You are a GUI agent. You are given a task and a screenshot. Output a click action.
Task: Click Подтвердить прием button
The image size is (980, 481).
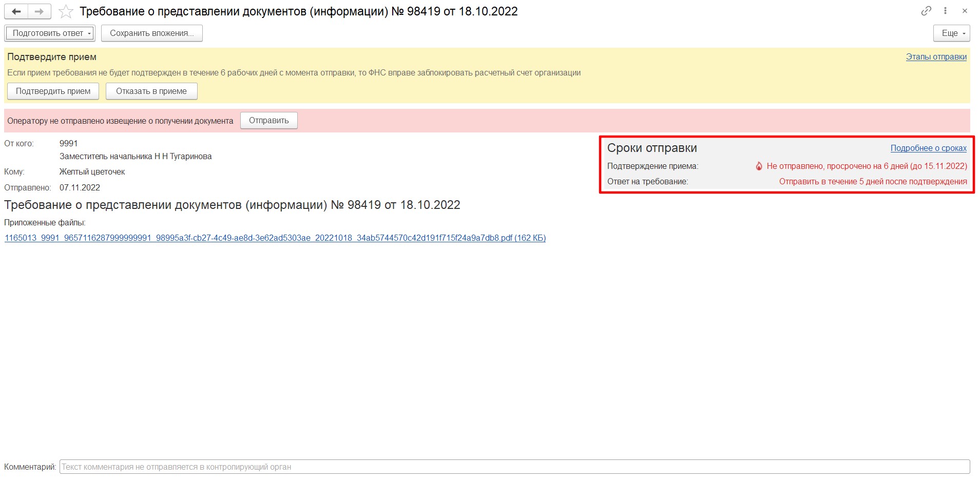pyautogui.click(x=53, y=91)
